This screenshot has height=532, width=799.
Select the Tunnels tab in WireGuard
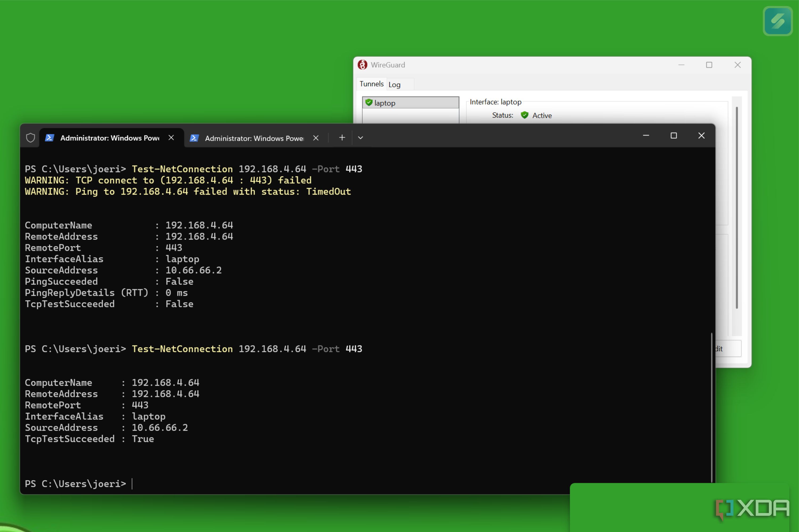(x=371, y=84)
